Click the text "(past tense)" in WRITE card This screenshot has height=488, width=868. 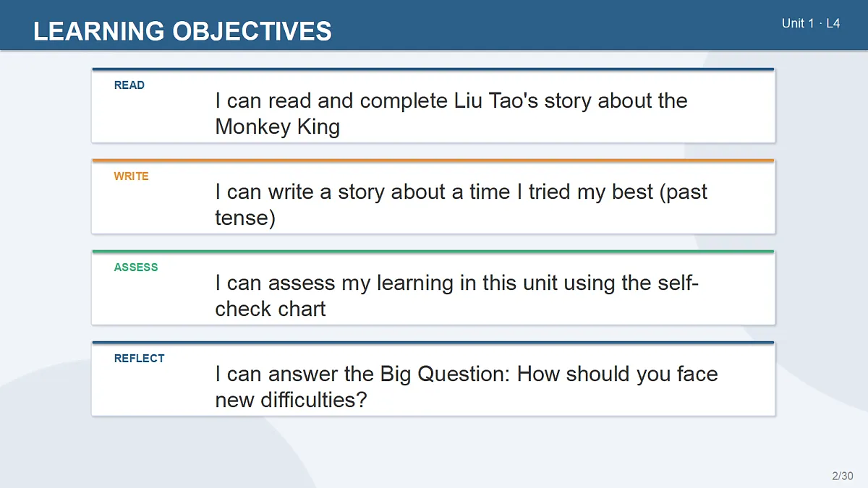(x=461, y=205)
